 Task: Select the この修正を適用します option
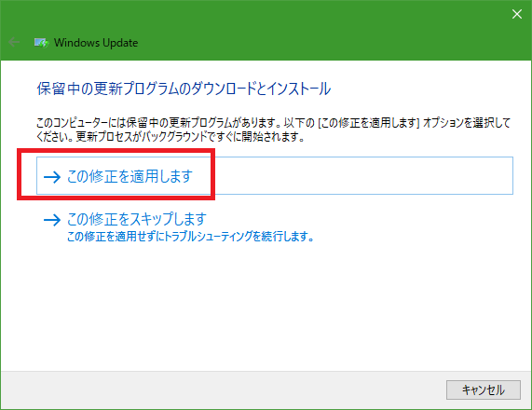pos(275,175)
